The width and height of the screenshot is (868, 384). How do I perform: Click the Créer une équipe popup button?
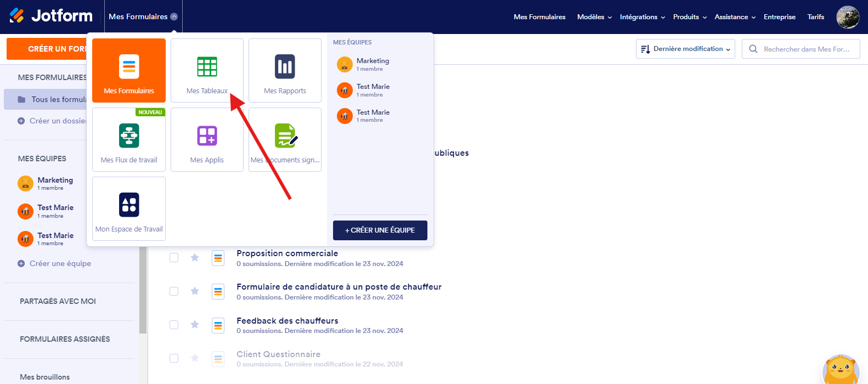click(x=380, y=230)
